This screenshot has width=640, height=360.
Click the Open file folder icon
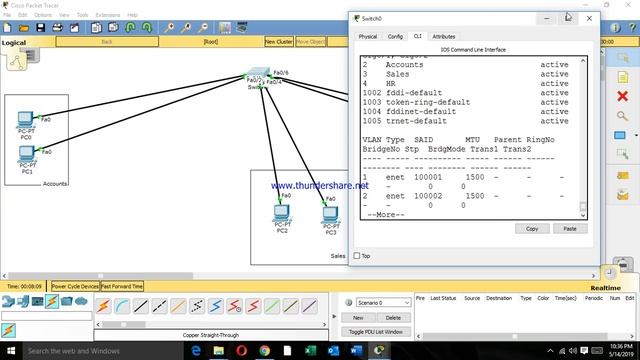(24, 28)
